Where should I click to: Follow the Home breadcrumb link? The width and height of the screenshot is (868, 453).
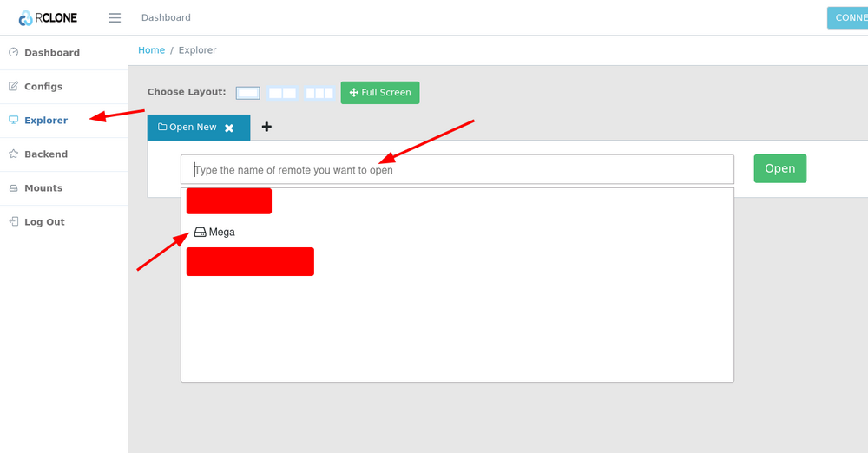coord(151,49)
